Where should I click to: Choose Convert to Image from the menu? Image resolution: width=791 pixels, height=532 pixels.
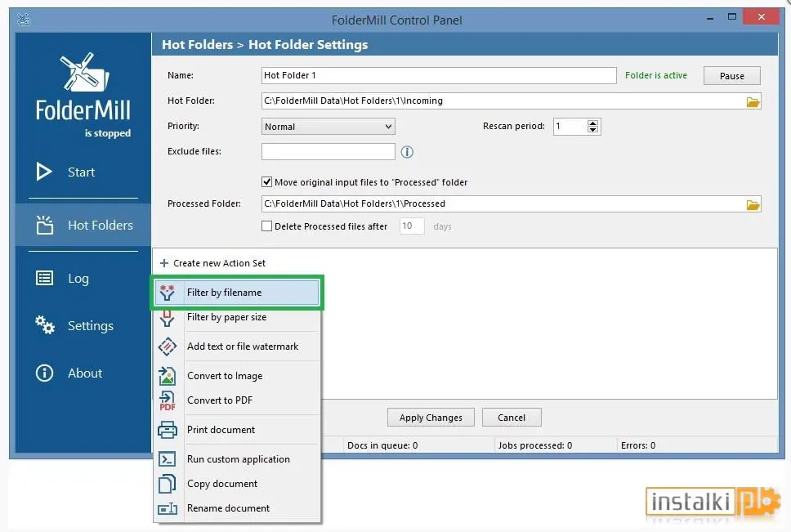[237, 376]
